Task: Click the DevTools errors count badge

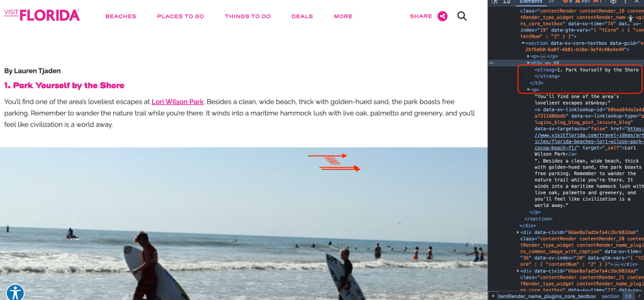Action: click(568, 2)
